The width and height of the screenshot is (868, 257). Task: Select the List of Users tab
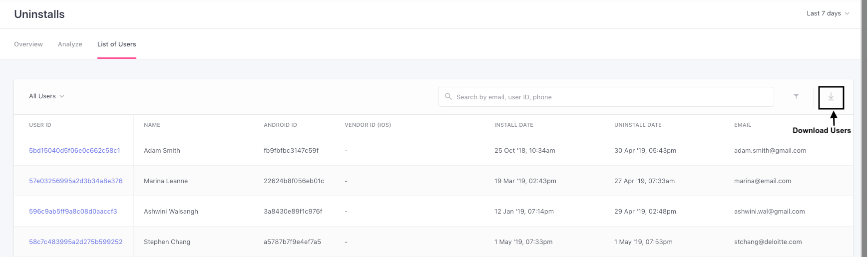tap(116, 44)
